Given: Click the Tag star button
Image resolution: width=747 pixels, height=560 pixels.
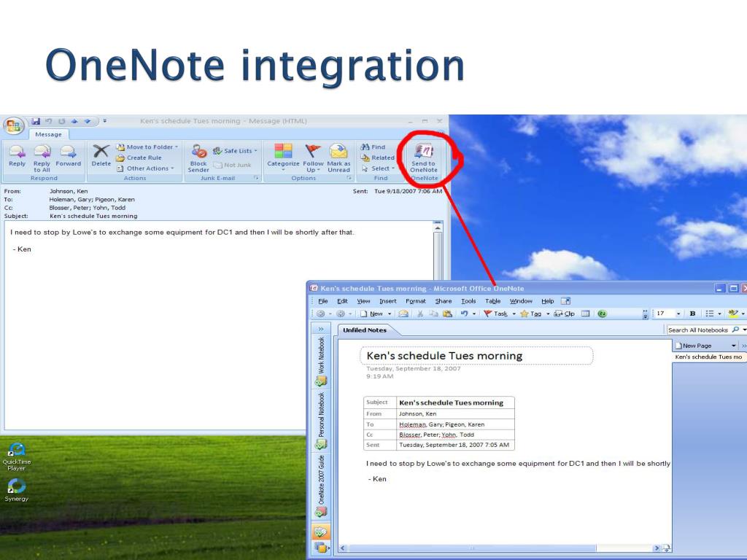Looking at the screenshot, I should point(531,314).
